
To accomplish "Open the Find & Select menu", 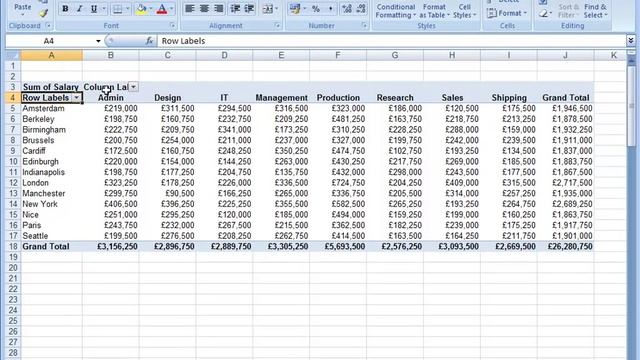I will click(595, 11).
